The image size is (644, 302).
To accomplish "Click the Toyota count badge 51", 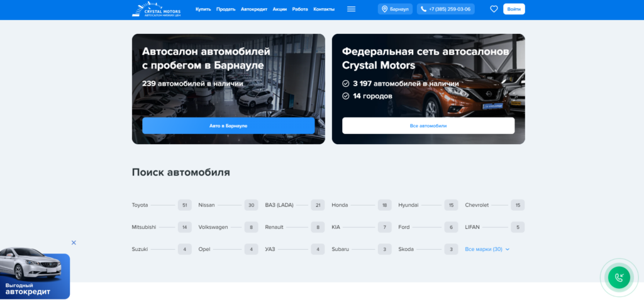I will coord(185,205).
